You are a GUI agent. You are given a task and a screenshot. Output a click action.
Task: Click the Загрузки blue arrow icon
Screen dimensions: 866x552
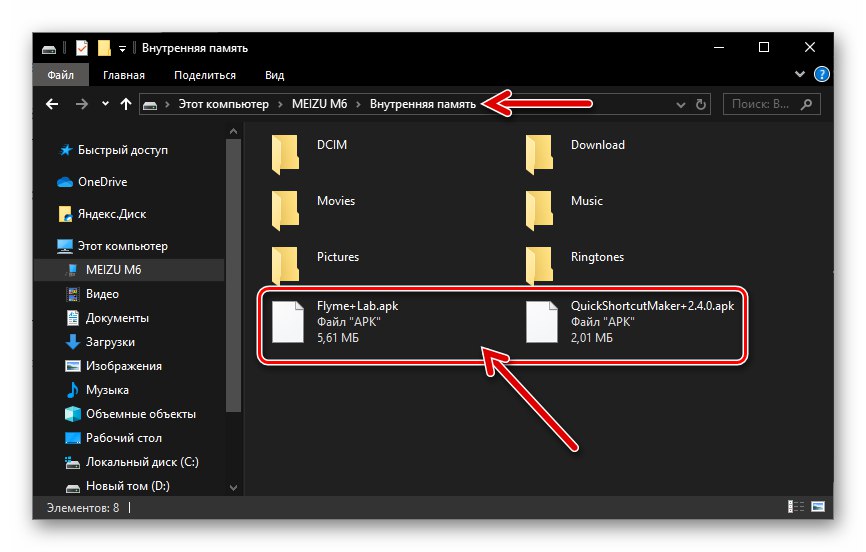pyautogui.click(x=72, y=342)
